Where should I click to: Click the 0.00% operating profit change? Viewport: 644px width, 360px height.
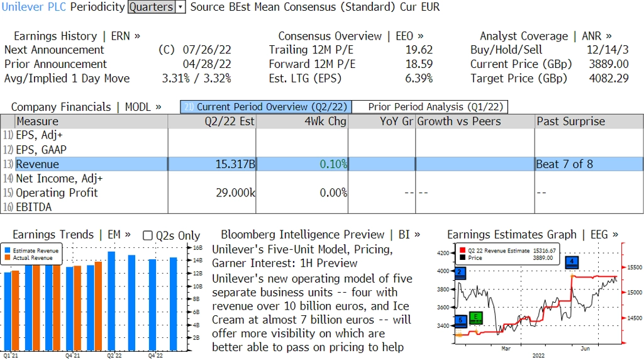(302, 193)
